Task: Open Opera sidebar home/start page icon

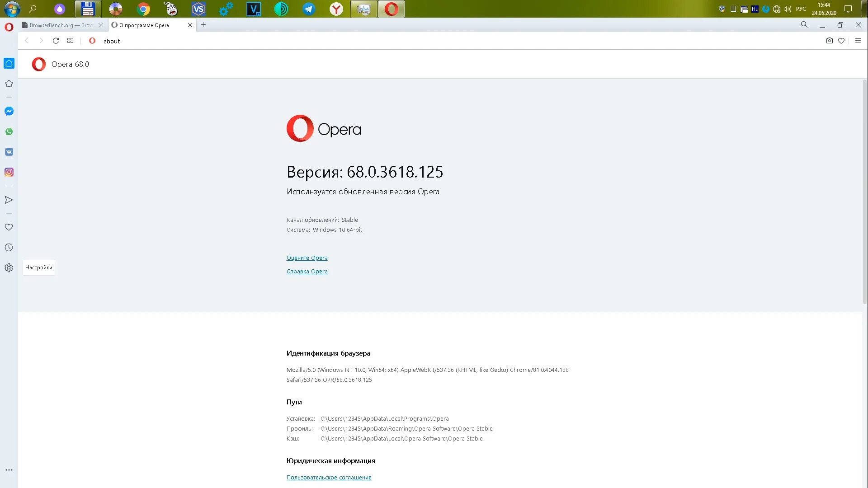Action: click(x=9, y=63)
